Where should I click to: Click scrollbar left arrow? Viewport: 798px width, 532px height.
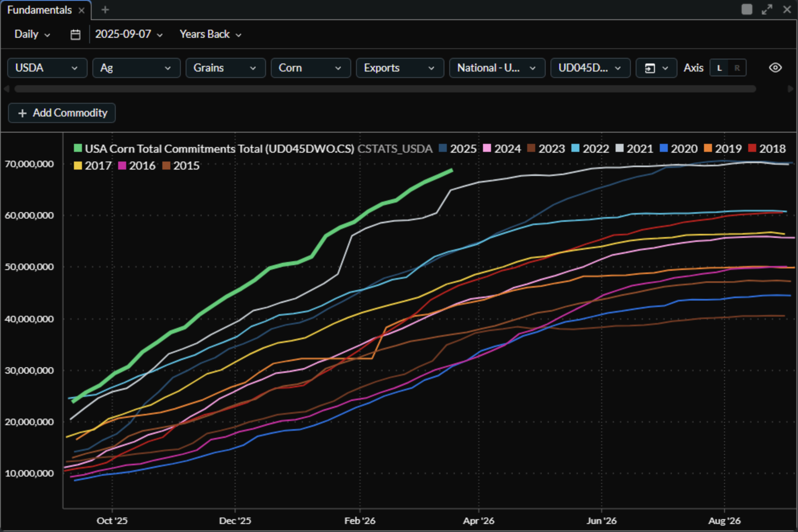click(6, 89)
